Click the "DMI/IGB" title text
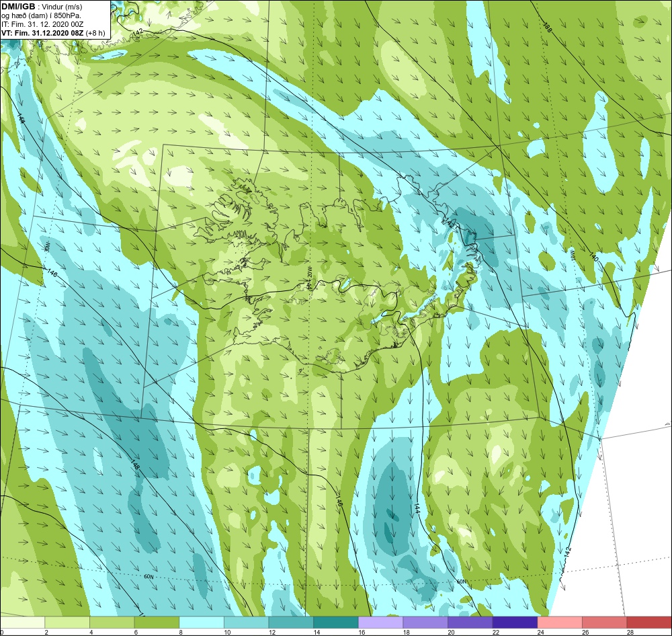 [18, 7]
